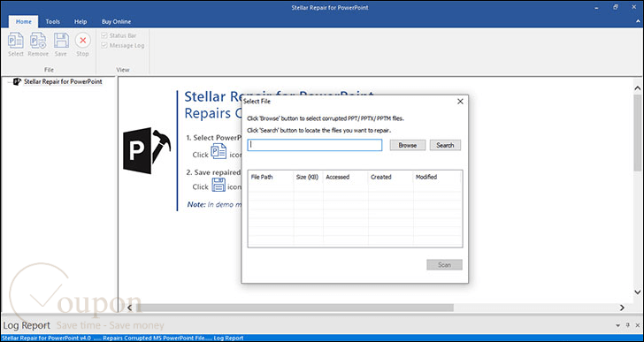Close the Log Report panel
This screenshot has height=342, width=644.
pos(637,325)
